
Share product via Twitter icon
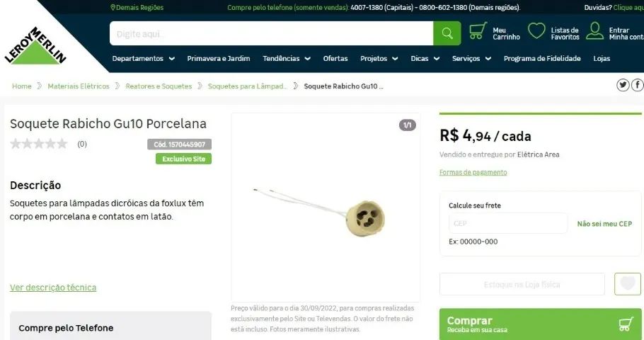[623, 85]
